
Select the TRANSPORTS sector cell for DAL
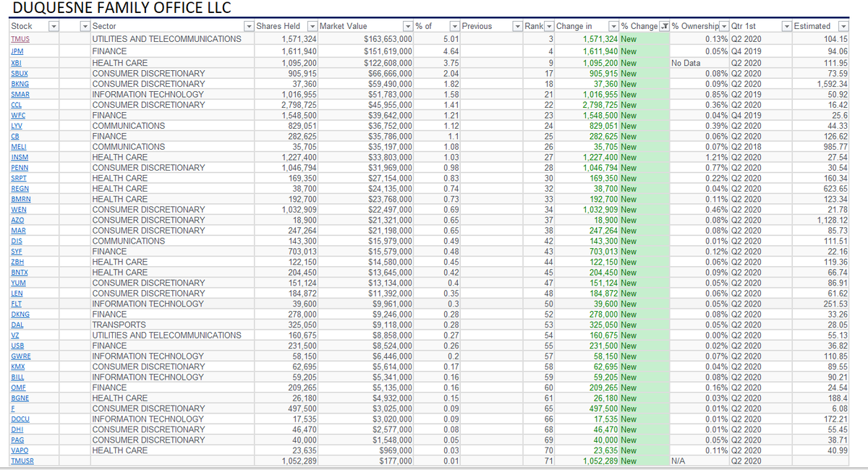(x=119, y=325)
